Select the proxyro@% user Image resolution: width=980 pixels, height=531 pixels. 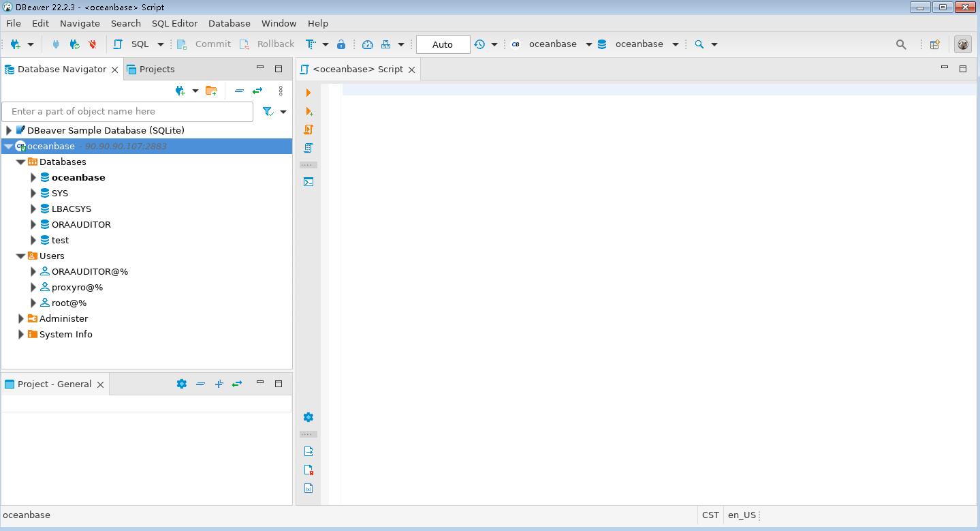[x=77, y=288]
